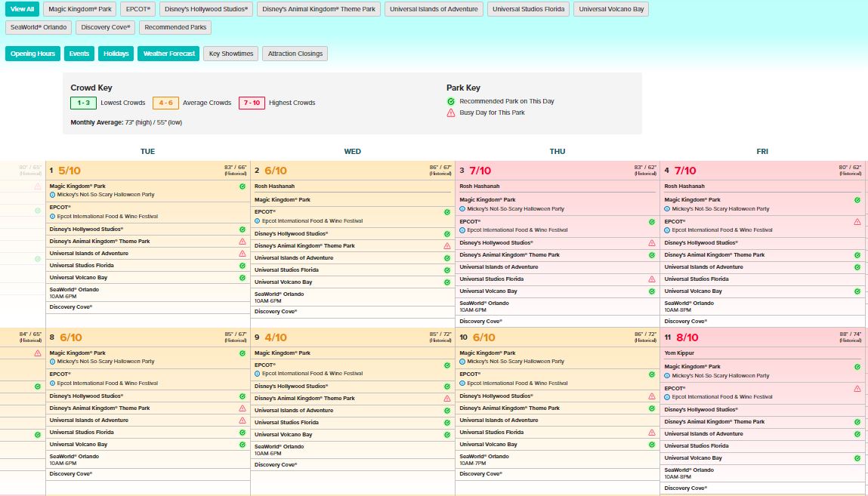Click busy-day triangle for EPCOT on Friday 4

(x=857, y=222)
